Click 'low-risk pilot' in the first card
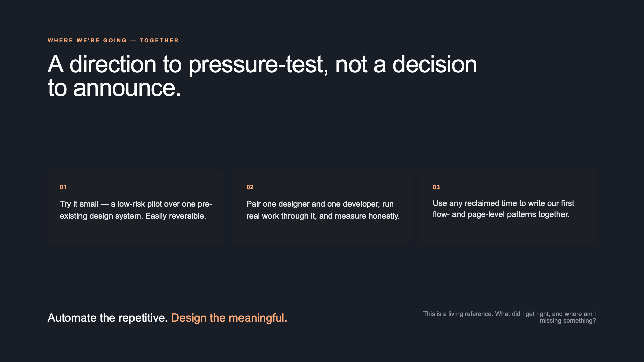The image size is (644, 362). 140,204
